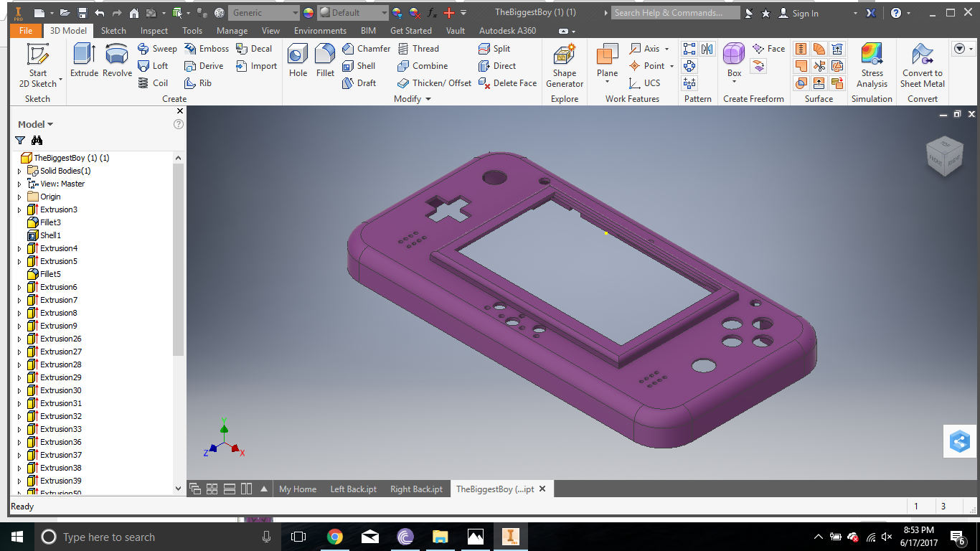The width and height of the screenshot is (980, 551).
Task: Switch to the Sketch tab
Action: 113,31
